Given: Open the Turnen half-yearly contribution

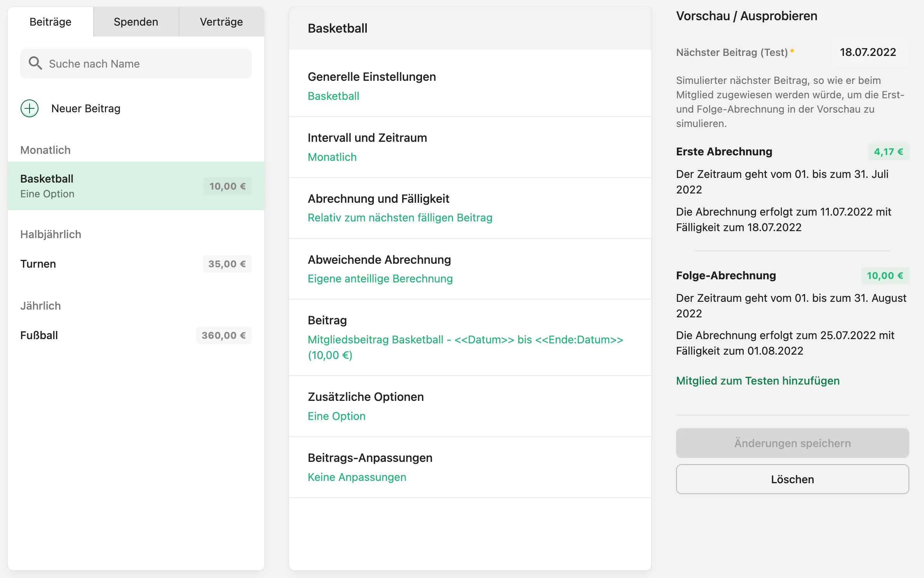Looking at the screenshot, I should point(136,264).
